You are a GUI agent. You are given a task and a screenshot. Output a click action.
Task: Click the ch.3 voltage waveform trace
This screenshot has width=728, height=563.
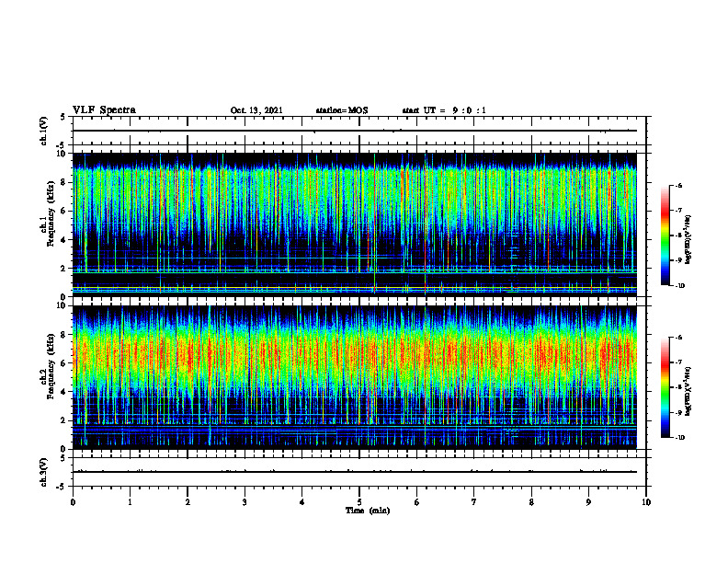point(355,472)
